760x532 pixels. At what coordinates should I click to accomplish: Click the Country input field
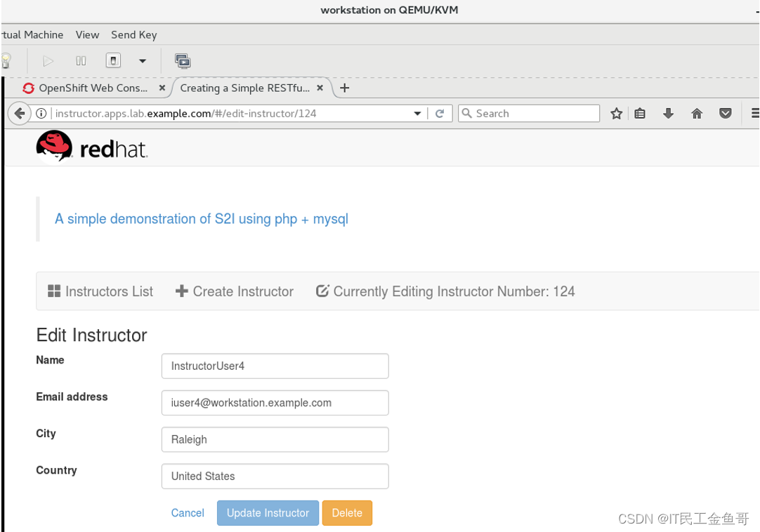[x=275, y=477]
